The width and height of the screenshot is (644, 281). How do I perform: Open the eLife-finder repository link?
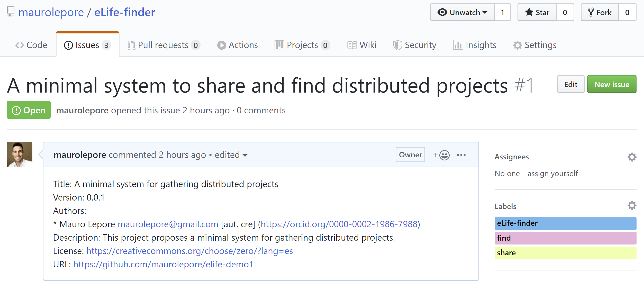coord(125,12)
